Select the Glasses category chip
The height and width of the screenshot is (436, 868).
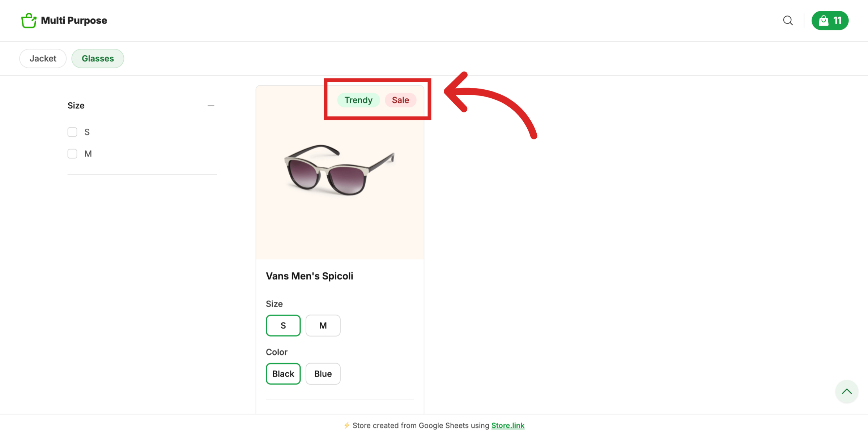[98, 58]
